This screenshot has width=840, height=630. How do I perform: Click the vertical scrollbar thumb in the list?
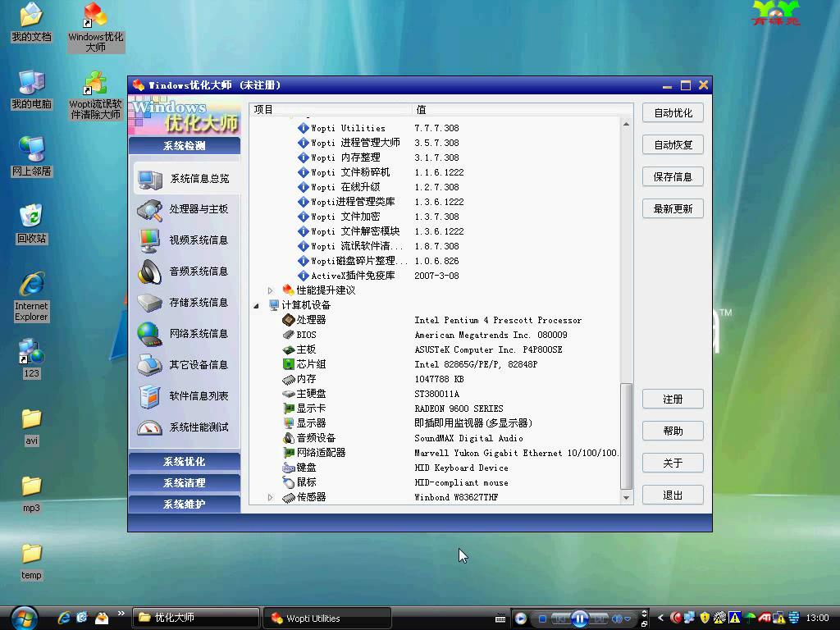(626, 436)
